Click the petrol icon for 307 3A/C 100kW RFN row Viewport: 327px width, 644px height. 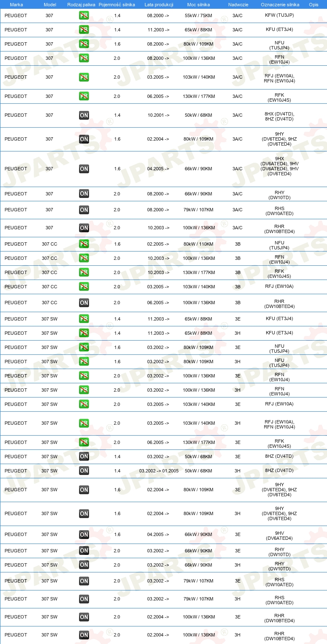pyautogui.click(x=84, y=58)
